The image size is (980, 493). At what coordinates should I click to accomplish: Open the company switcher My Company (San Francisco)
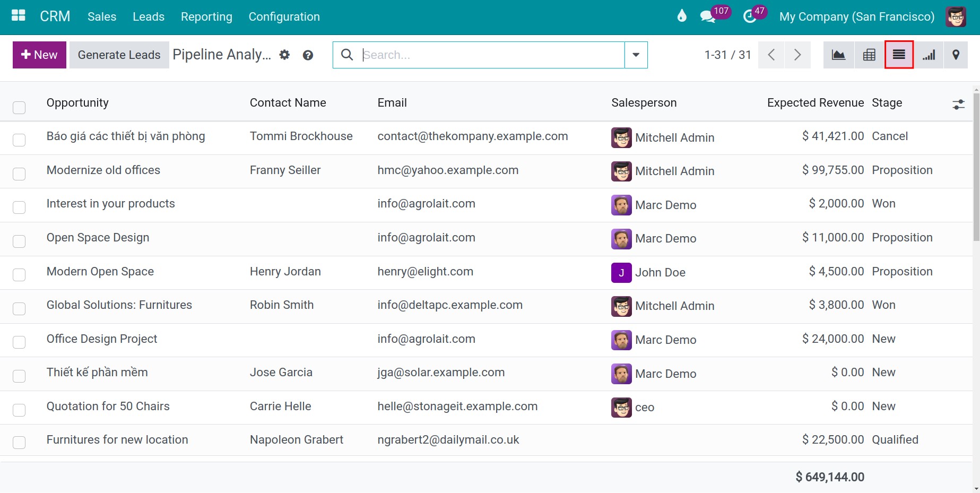[x=856, y=16]
